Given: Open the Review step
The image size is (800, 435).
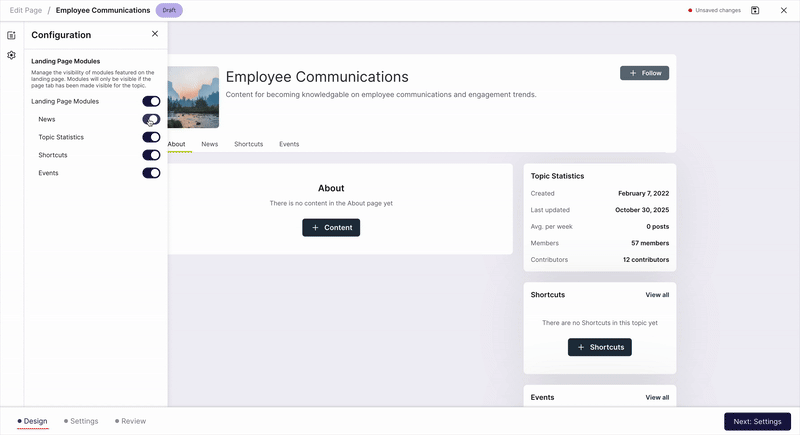Looking at the screenshot, I should (x=131, y=421).
